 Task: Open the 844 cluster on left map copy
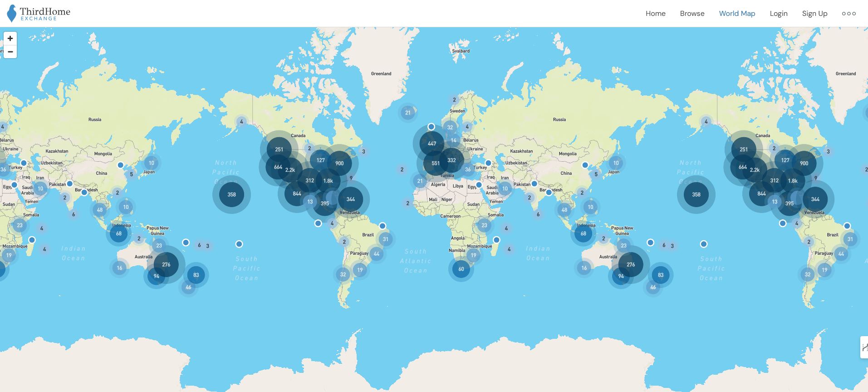[x=297, y=194]
